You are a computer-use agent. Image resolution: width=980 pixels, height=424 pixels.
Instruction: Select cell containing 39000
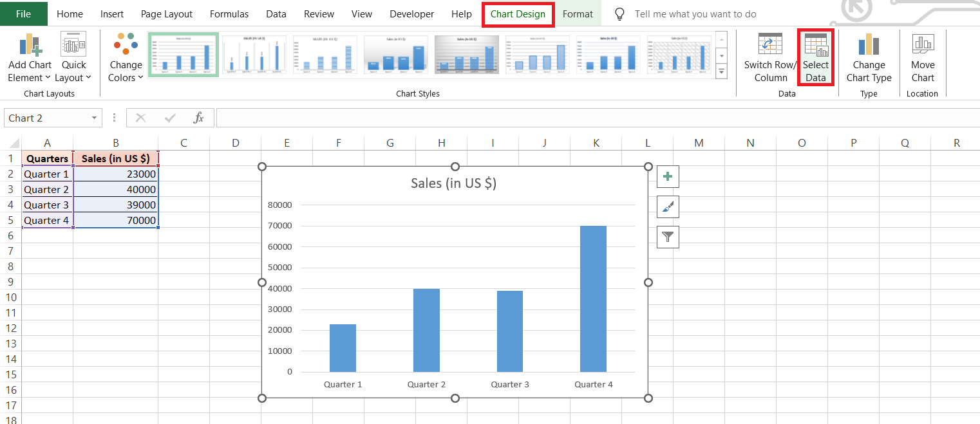(116, 205)
